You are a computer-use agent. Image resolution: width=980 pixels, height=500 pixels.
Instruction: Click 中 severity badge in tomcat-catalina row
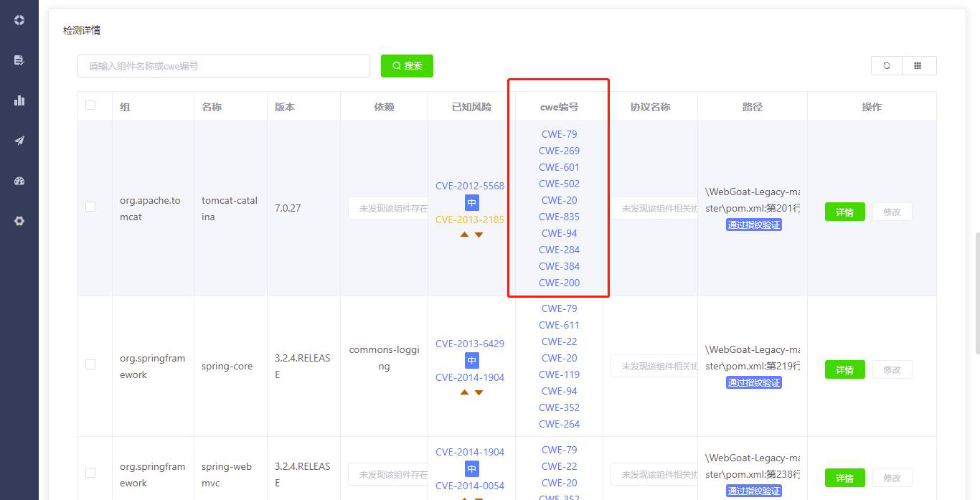[x=472, y=203]
